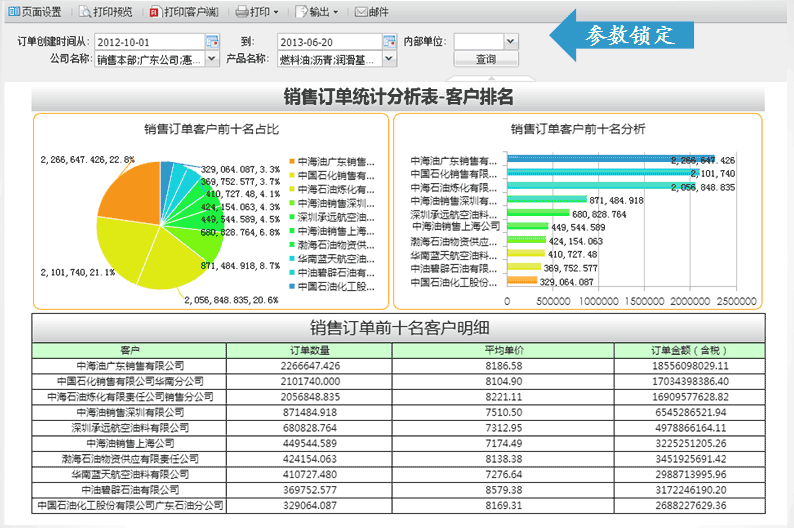The width and height of the screenshot is (794, 528).
Task: Select cell 中海油广东销售有限公司
Action: tap(130, 365)
